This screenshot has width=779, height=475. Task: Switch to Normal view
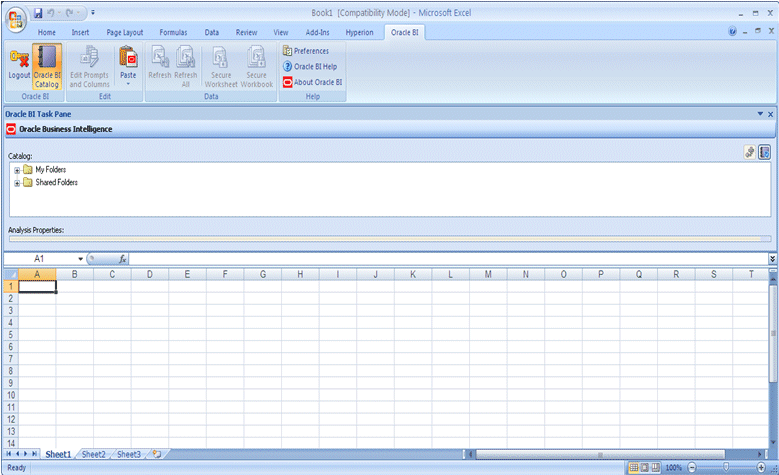pyautogui.click(x=634, y=468)
